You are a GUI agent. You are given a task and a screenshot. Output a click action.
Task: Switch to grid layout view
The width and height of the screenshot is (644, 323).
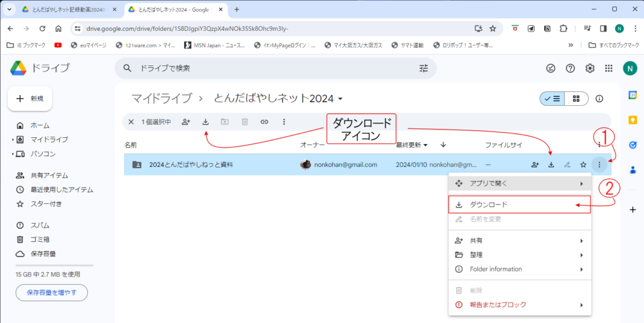pyautogui.click(x=576, y=99)
